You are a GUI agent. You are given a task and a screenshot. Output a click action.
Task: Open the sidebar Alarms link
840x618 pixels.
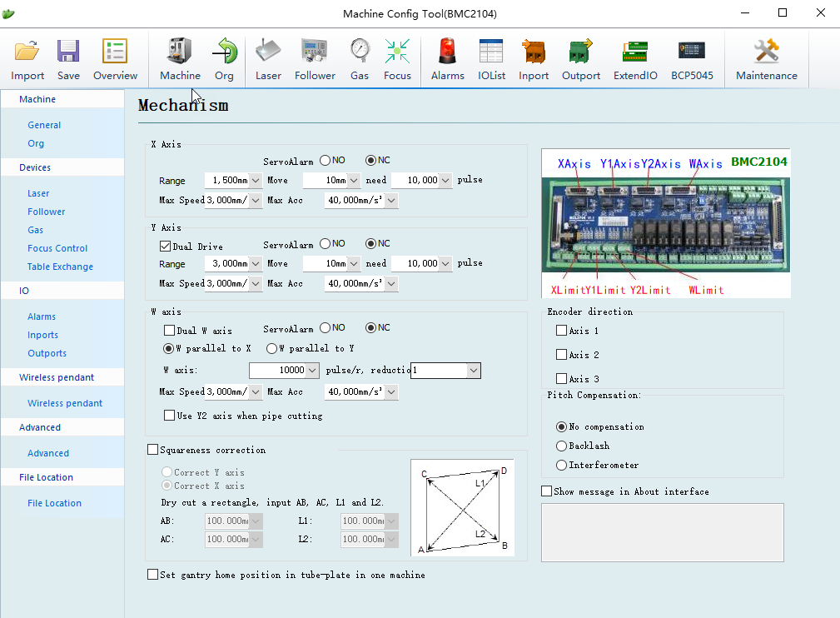(42, 316)
